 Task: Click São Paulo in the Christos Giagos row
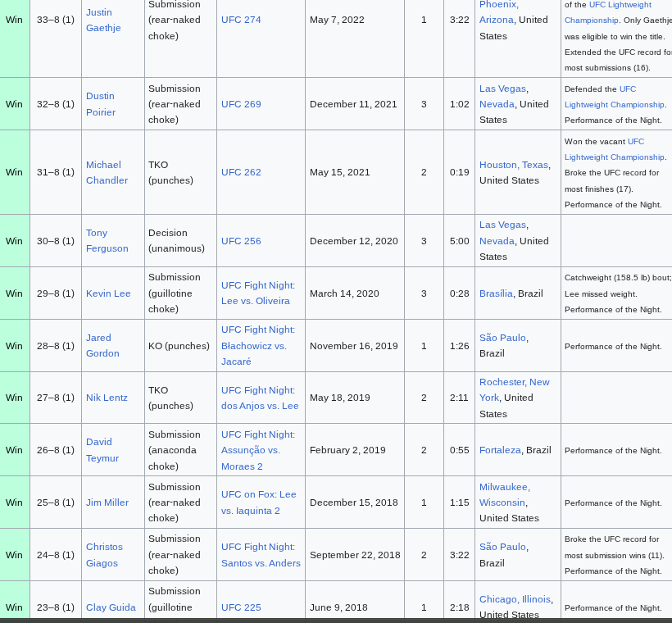(x=502, y=547)
